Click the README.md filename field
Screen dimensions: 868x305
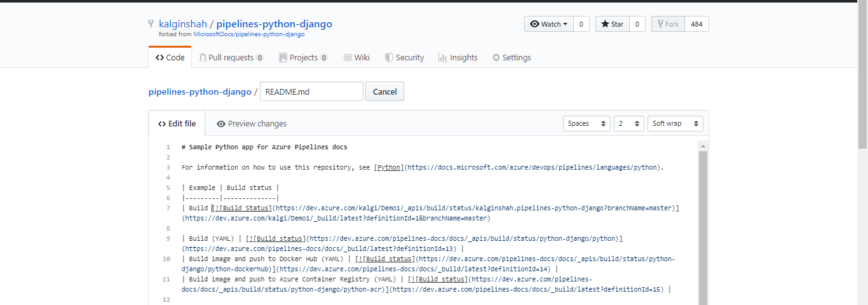[x=311, y=91]
